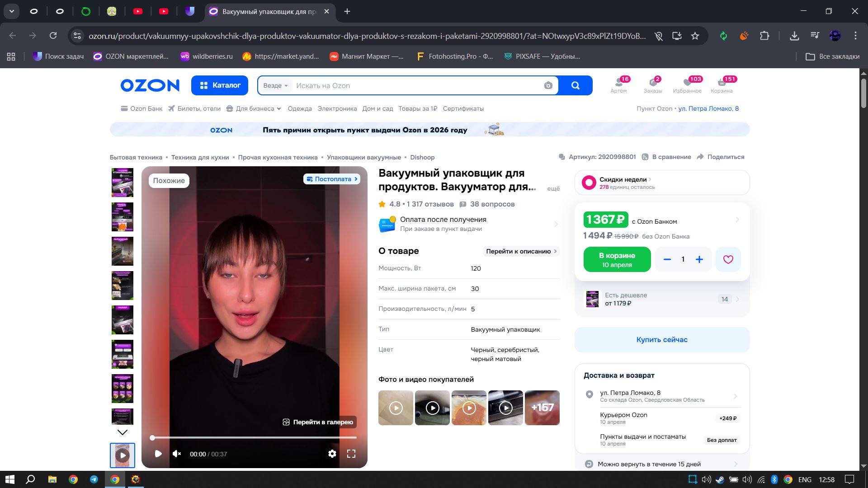
Task: Open the Везде search scope dropdown
Action: tap(275, 86)
